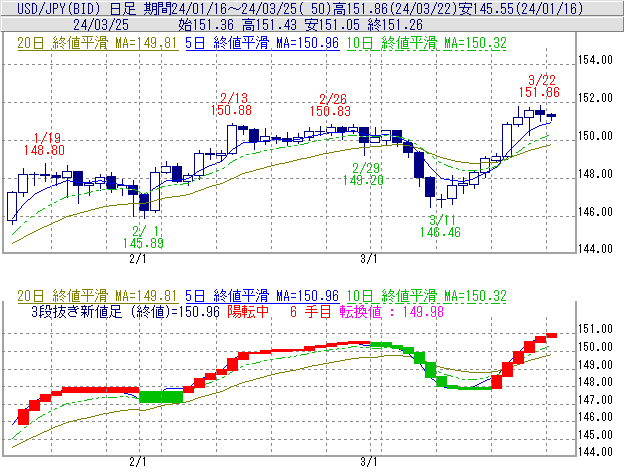Click the wide green block near 2/1 on the lower chart
This screenshot has height=475, width=624.
point(161,397)
